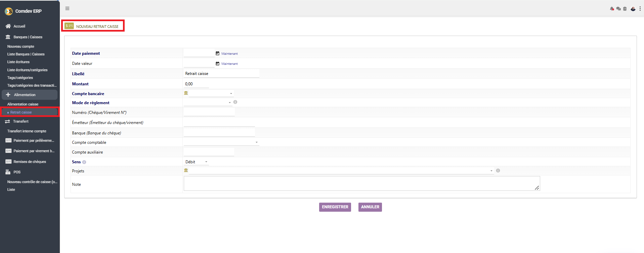Click Maintenant link for Date valeur
Screen dimensions: 644x253
[x=229, y=64]
